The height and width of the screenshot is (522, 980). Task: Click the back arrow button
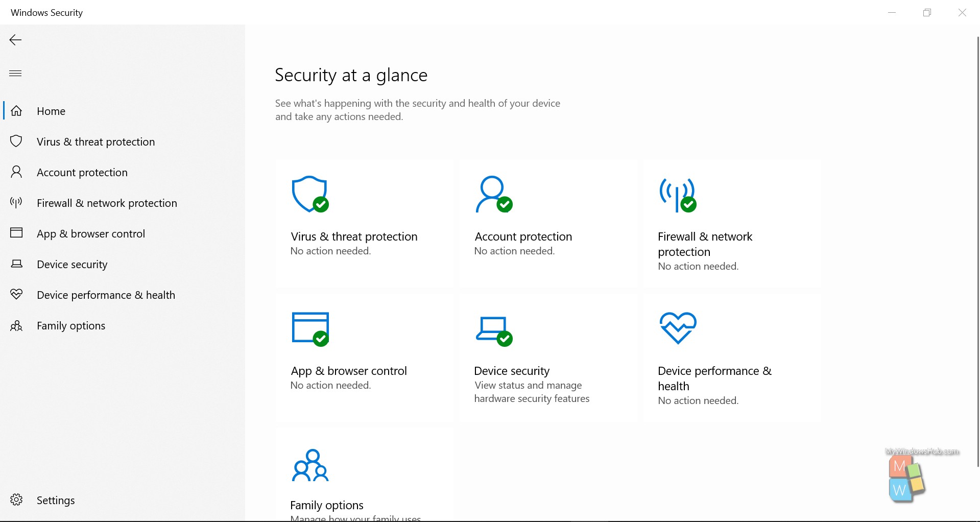(x=15, y=40)
